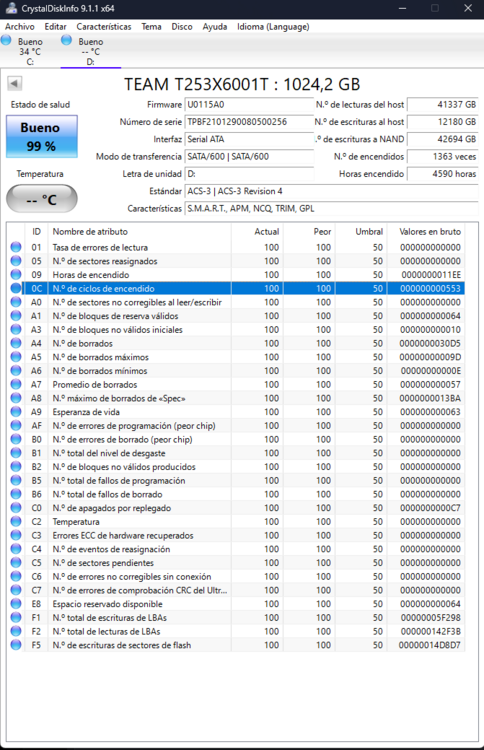Click the status icon for attribute A9
The height and width of the screenshot is (750, 484).
[16, 411]
